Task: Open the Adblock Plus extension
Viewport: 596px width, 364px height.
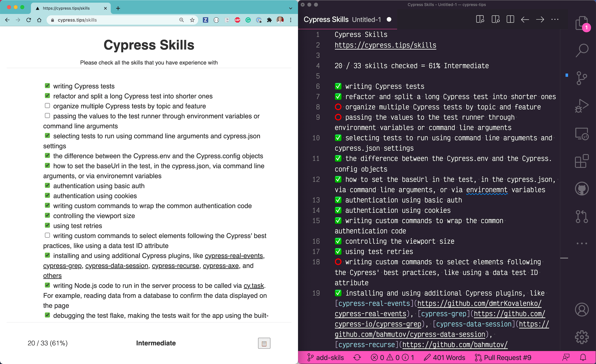Action: click(x=237, y=20)
